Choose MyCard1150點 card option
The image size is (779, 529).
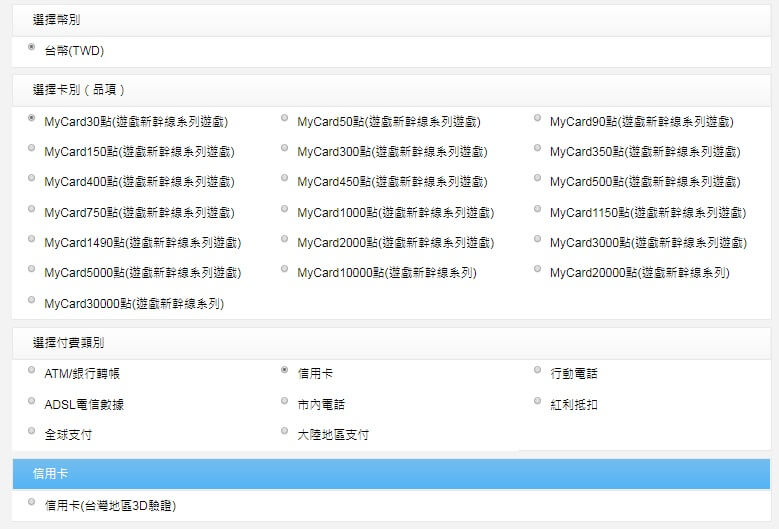tap(537, 209)
